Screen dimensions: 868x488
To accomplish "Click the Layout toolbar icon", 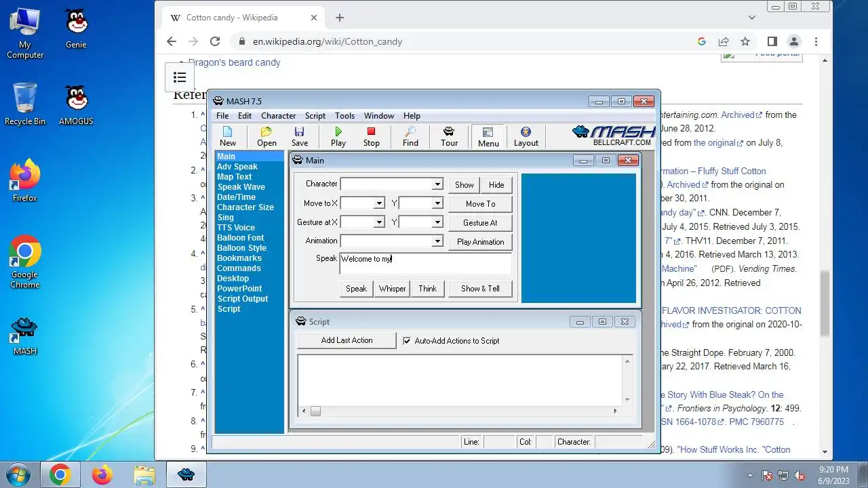I will pos(526,136).
